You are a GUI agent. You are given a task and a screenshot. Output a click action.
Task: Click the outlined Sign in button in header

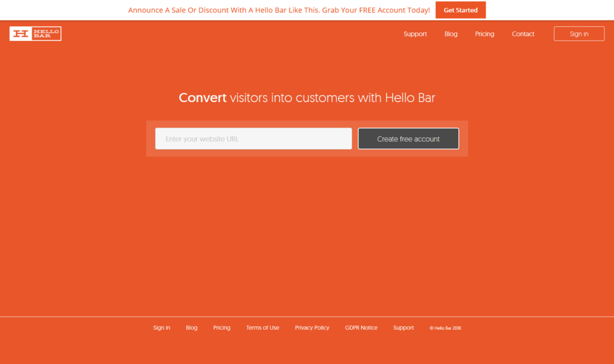pyautogui.click(x=579, y=34)
